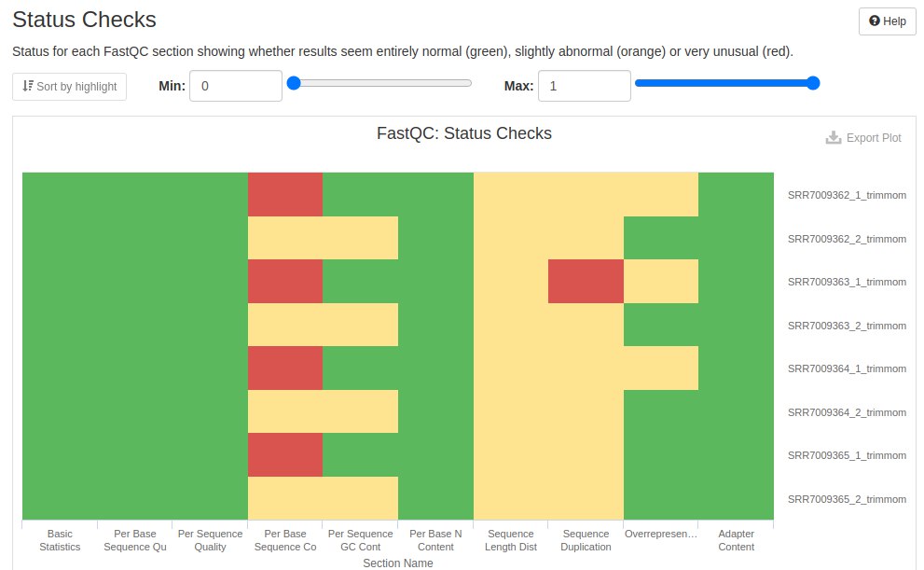Click red Per Base Sequence Content cell for SRR7009365_1
This screenshot has height=570, width=924.
pyautogui.click(x=285, y=454)
